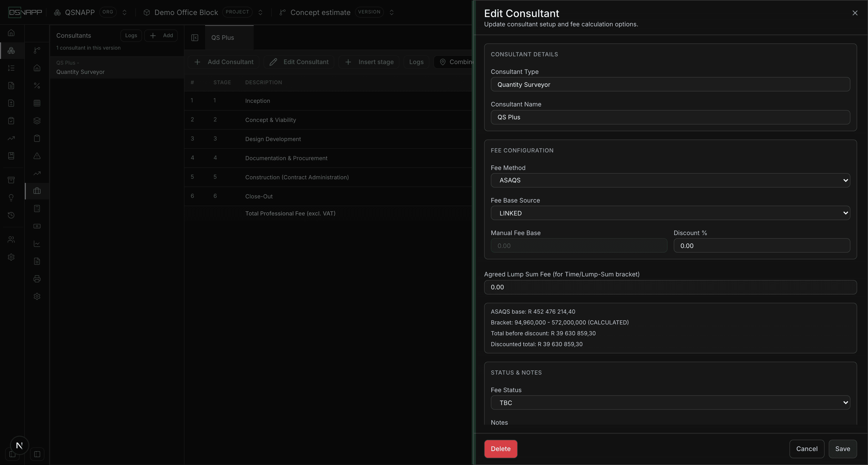Open the printer icon
Image resolution: width=868 pixels, height=465 pixels.
click(x=37, y=279)
